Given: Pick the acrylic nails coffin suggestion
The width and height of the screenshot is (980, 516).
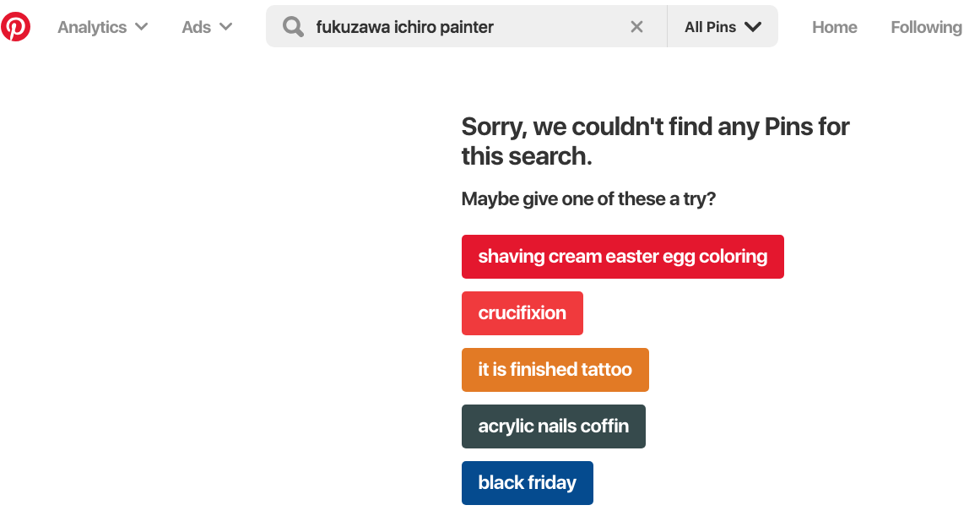Looking at the screenshot, I should [x=553, y=426].
